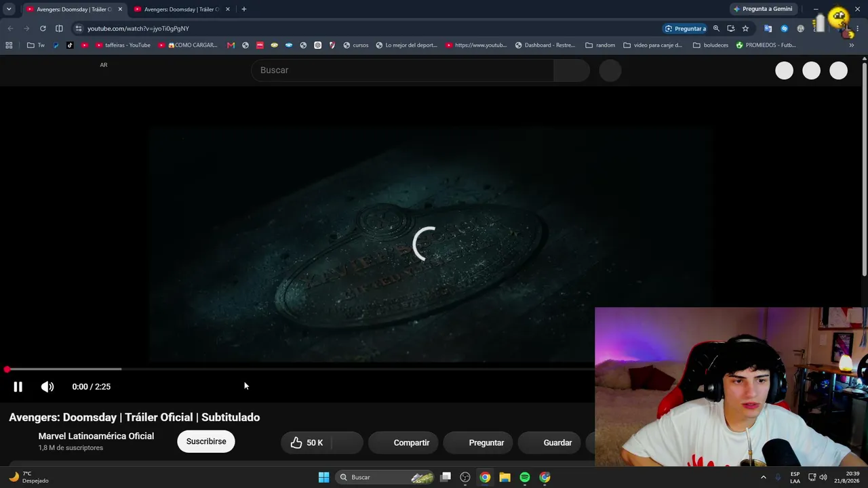868x488 pixels.
Task: Close the first Avengers: Doomsday tab
Action: [x=120, y=9]
